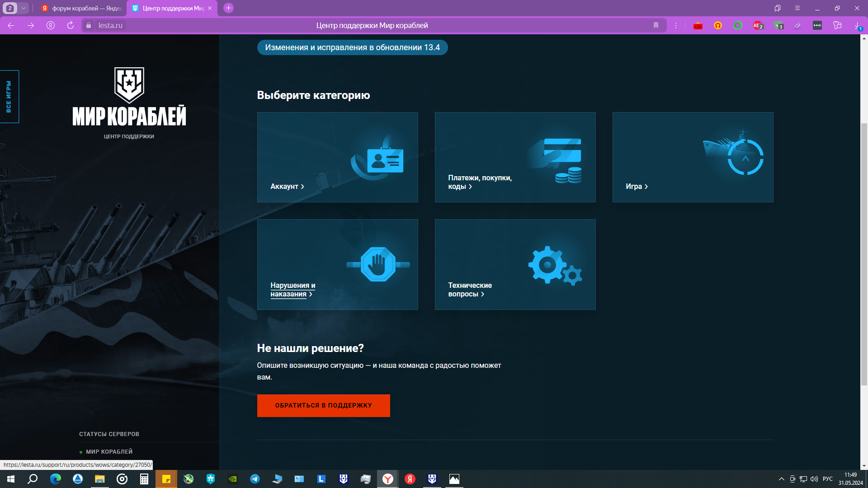This screenshot has height=488, width=868.
Task: Open the update 13.4 changes banner
Action: click(352, 47)
